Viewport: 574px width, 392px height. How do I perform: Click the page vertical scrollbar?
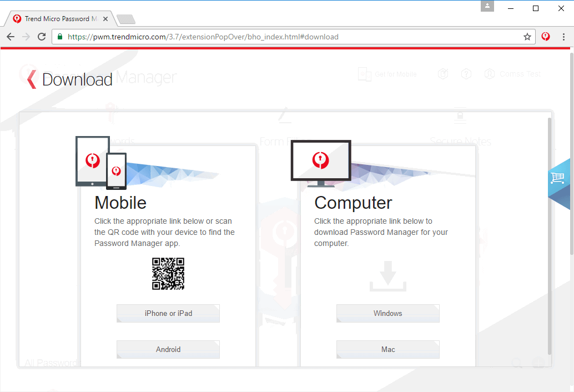tap(572, 154)
